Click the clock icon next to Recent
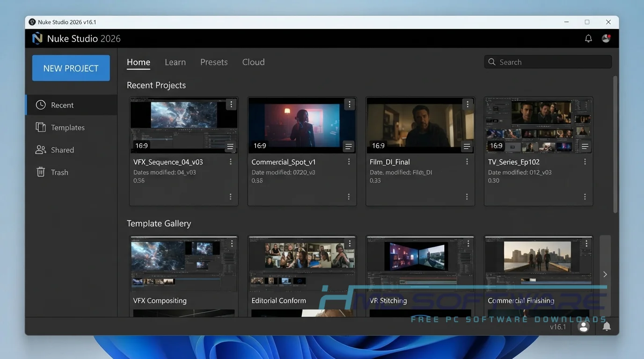This screenshot has width=644, height=359. (41, 105)
